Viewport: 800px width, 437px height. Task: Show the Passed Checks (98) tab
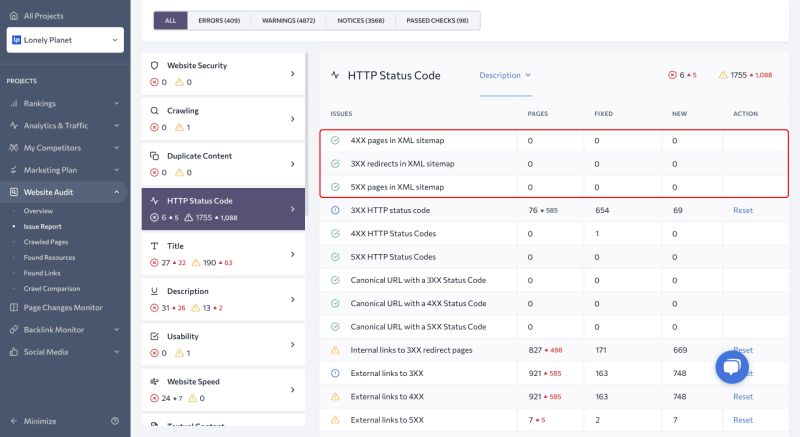(437, 20)
